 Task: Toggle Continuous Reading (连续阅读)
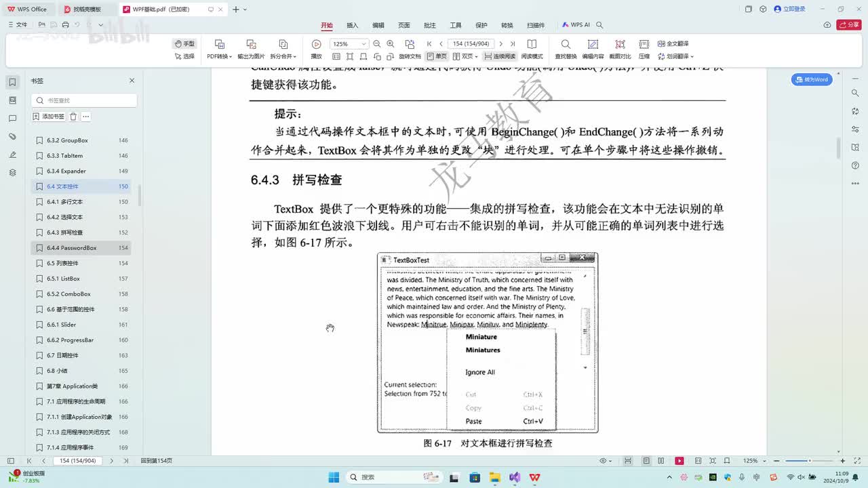(499, 56)
